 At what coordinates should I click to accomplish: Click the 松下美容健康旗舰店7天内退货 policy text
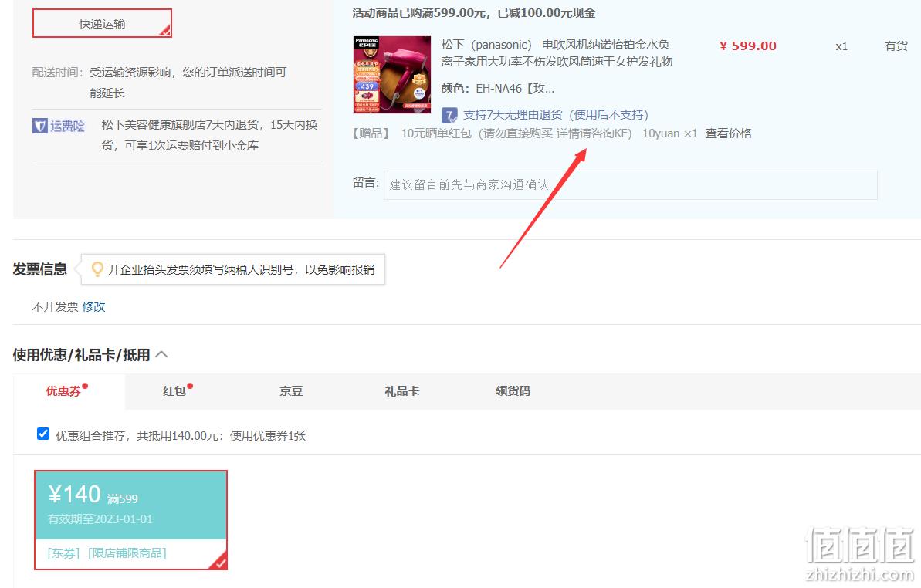tap(209, 135)
